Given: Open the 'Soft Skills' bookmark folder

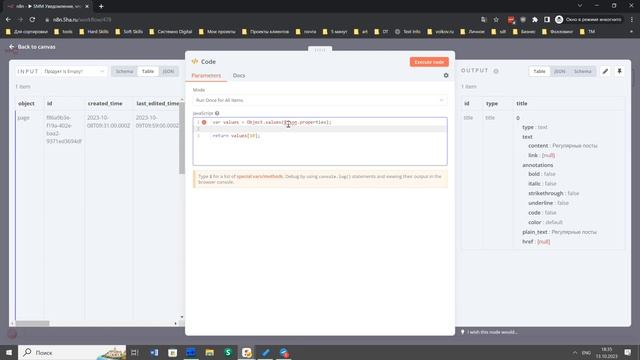Looking at the screenshot, I should pyautogui.click(x=129, y=31).
